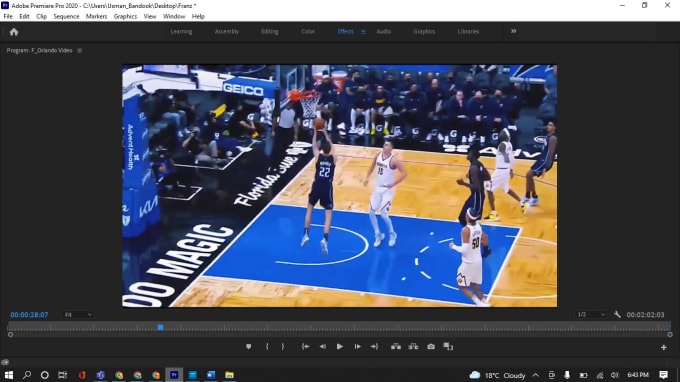This screenshot has height=382, width=680.
Task: Open the Edit menu
Action: tap(24, 16)
